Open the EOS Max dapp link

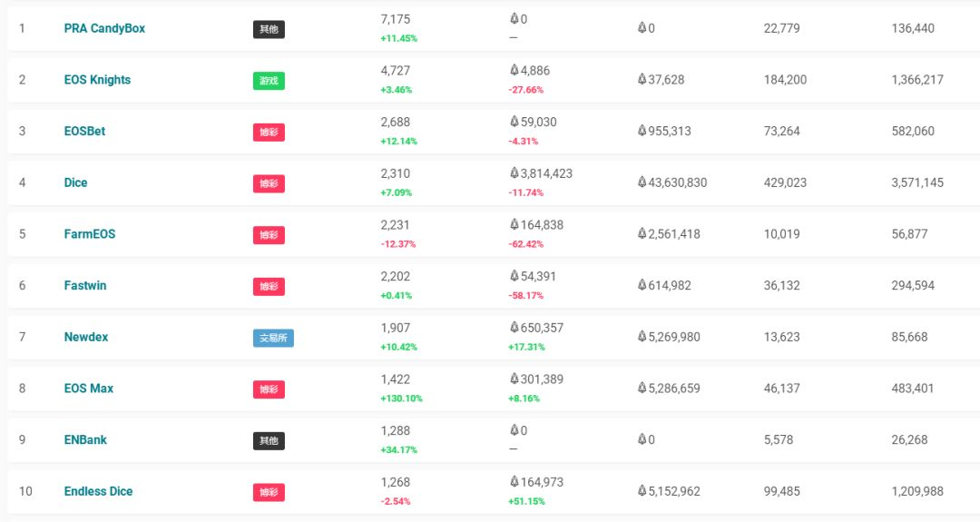click(x=89, y=389)
